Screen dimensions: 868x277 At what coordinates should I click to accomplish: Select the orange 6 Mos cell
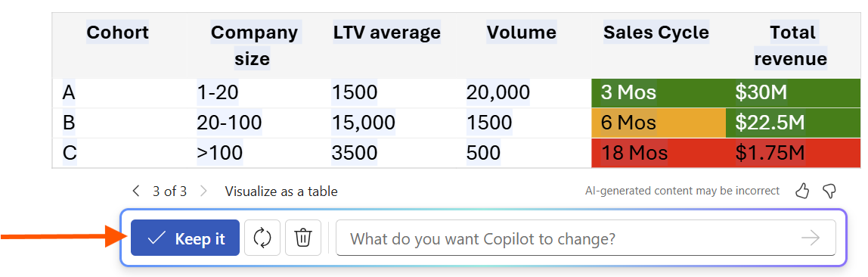[659, 123]
